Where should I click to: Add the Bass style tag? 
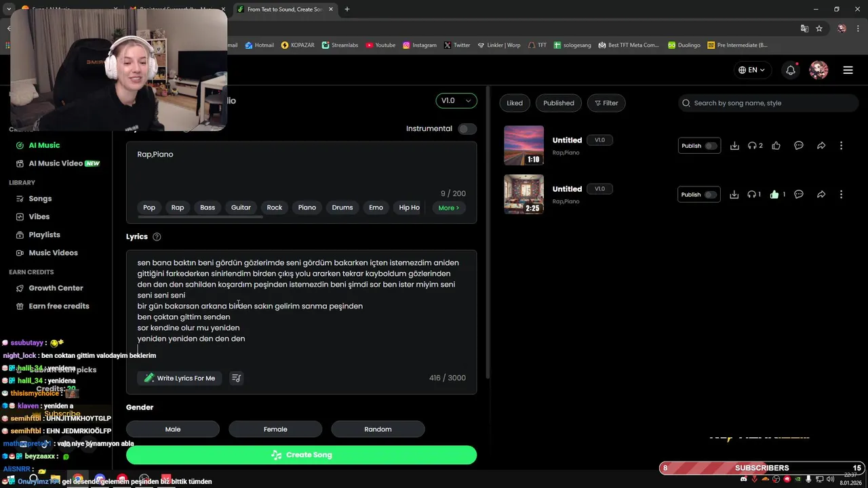point(208,207)
